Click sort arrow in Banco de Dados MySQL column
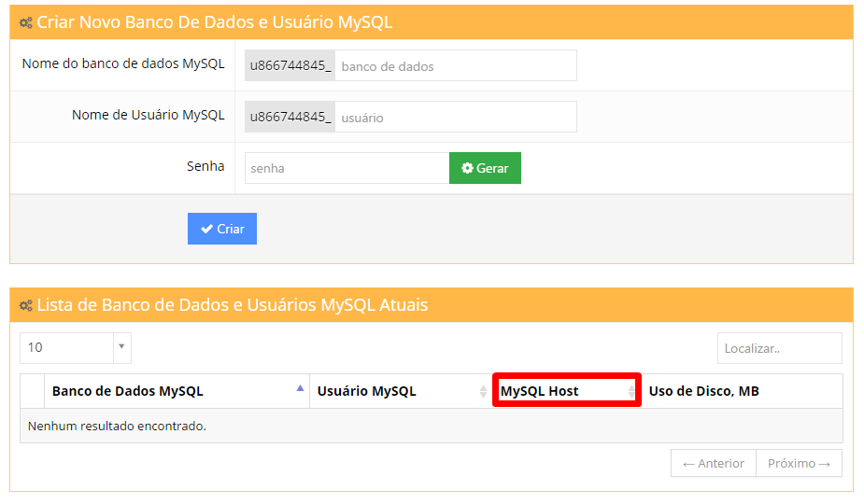864x504 pixels. [299, 388]
